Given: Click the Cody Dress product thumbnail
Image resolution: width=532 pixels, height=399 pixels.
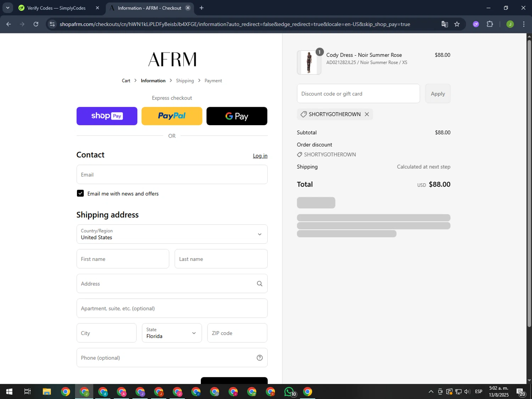Looking at the screenshot, I should click(x=309, y=62).
